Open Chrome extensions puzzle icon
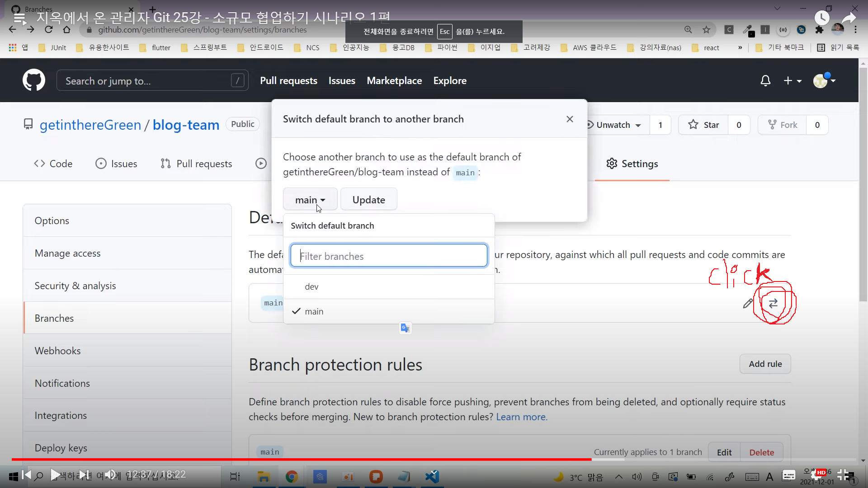 pyautogui.click(x=819, y=30)
